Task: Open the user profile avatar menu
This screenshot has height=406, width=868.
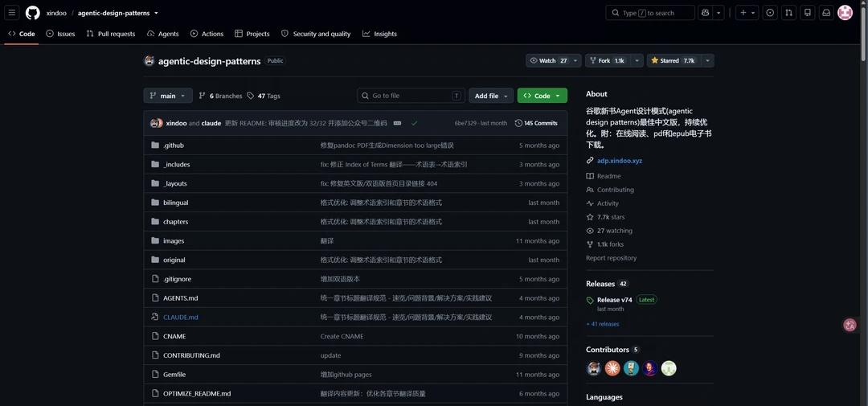Action: (845, 13)
